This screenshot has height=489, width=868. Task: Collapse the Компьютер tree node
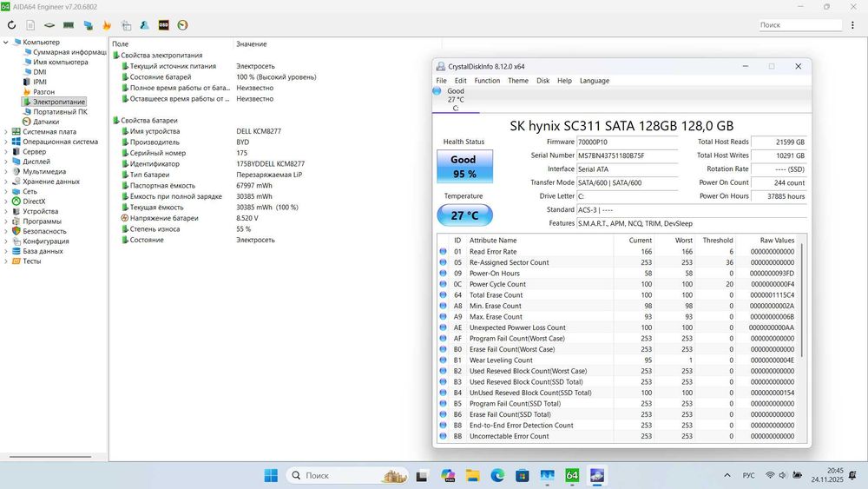pyautogui.click(x=6, y=42)
